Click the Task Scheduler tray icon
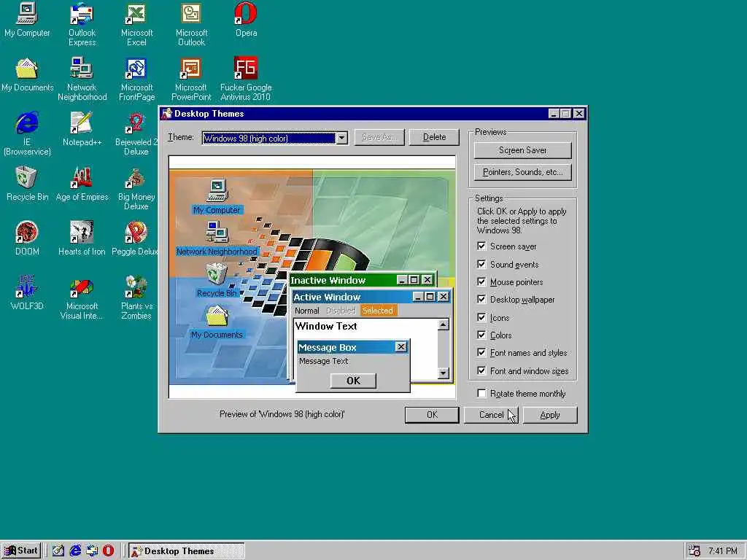 694,551
